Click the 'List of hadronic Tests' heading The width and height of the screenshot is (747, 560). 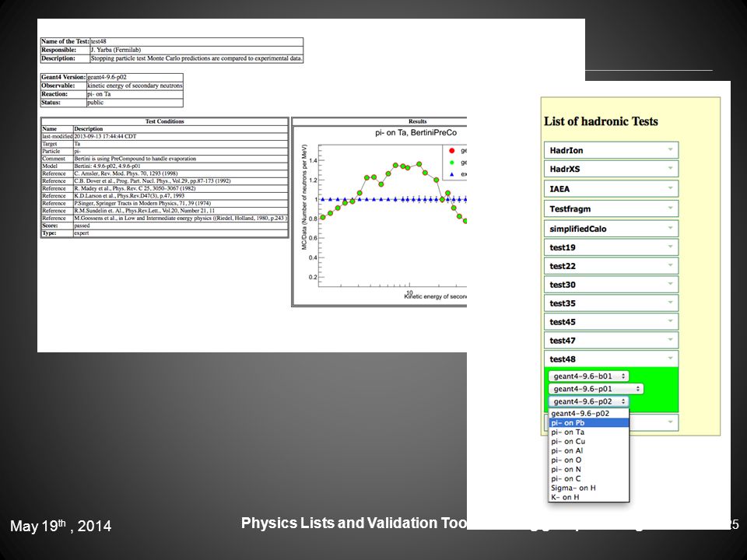point(601,121)
